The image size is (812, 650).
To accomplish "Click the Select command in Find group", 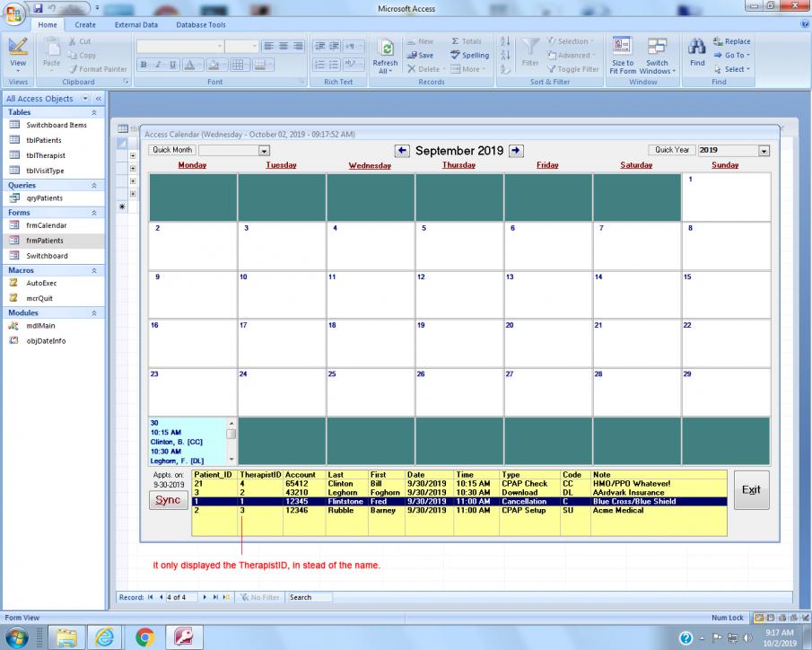I will click(x=732, y=69).
